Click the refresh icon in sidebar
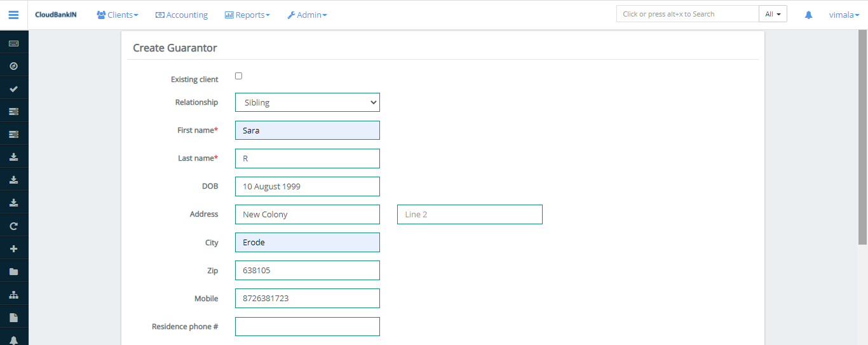868x345 pixels. point(13,226)
